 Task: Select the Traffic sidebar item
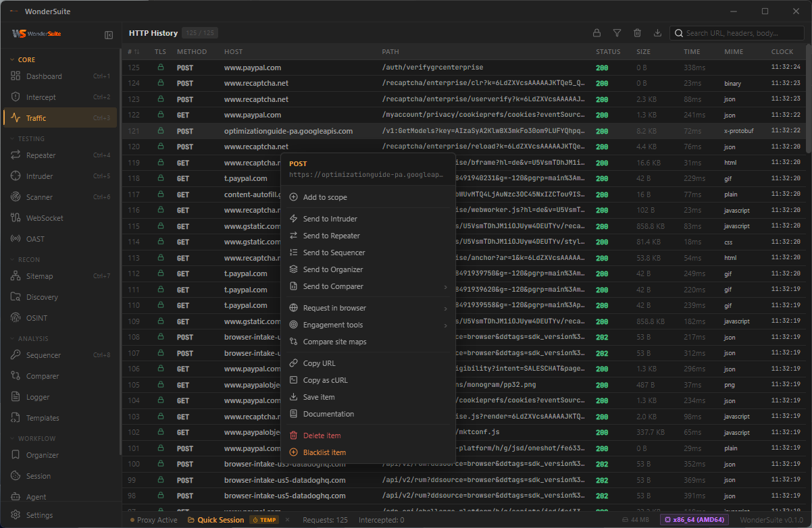coord(59,118)
